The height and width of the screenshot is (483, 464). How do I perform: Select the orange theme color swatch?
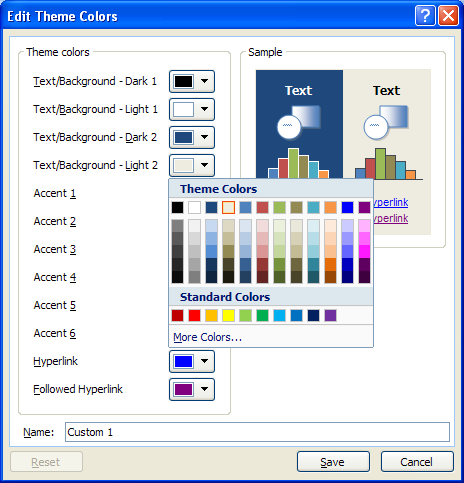(330, 207)
